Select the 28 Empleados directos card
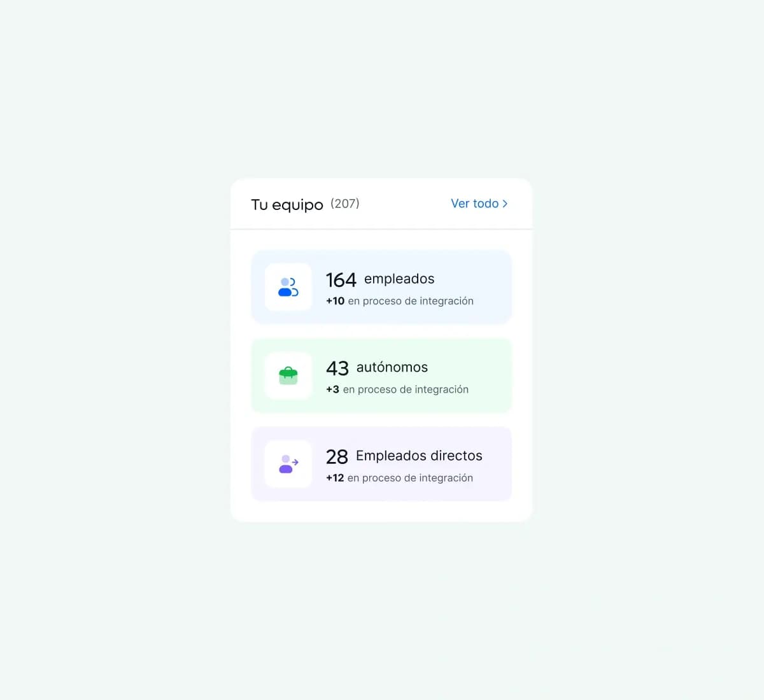This screenshot has height=700, width=764. [x=381, y=464]
